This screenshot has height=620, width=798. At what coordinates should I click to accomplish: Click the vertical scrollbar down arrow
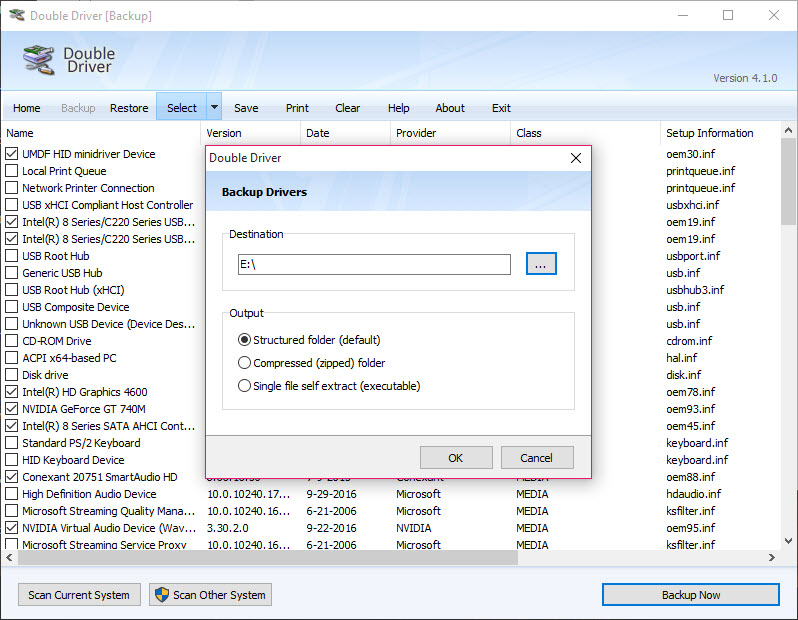click(x=788, y=541)
